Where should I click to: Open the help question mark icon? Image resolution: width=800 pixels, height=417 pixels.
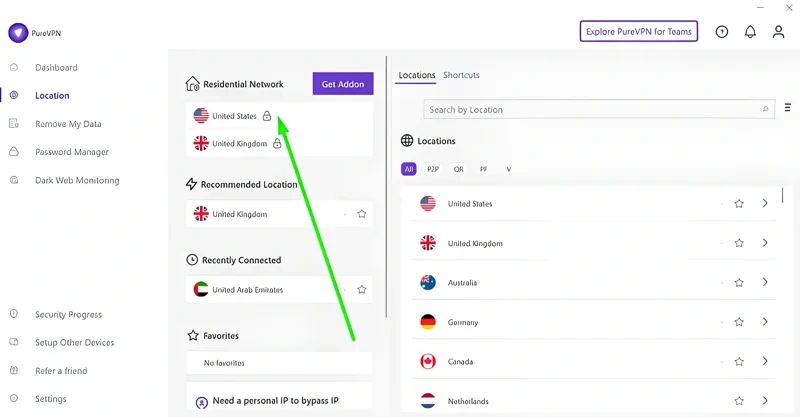click(721, 32)
